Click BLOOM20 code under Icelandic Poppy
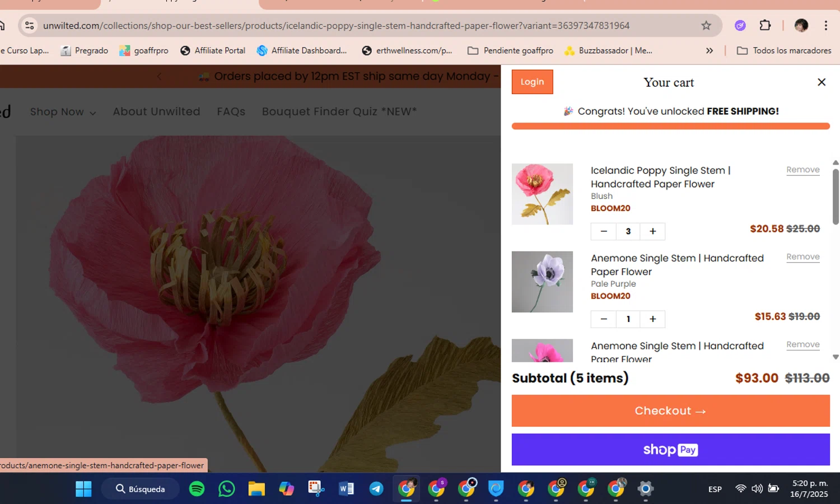The image size is (840, 504). click(610, 208)
